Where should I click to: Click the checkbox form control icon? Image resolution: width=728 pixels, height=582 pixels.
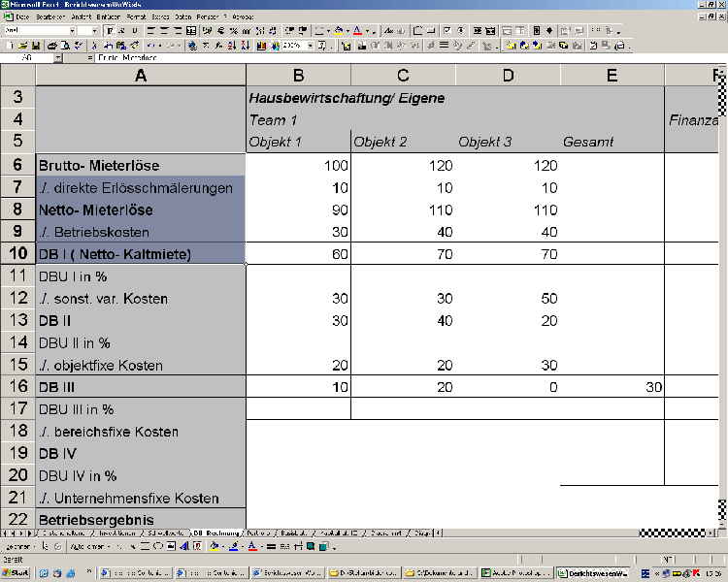coord(446,31)
